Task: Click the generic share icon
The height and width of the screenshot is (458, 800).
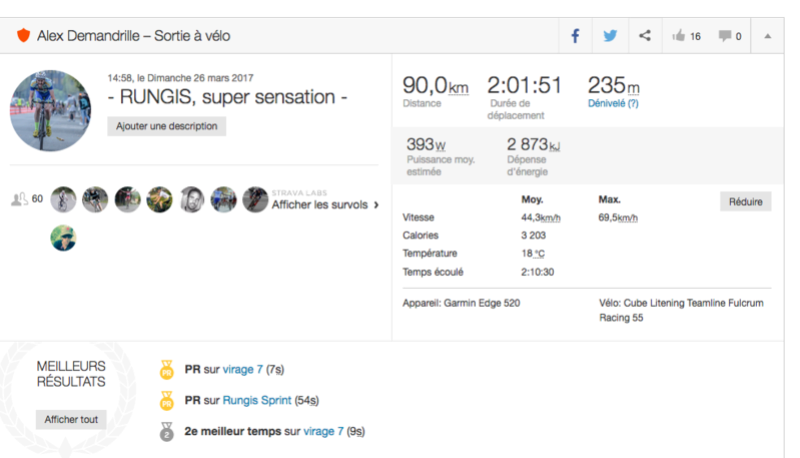Action: pyautogui.click(x=644, y=36)
